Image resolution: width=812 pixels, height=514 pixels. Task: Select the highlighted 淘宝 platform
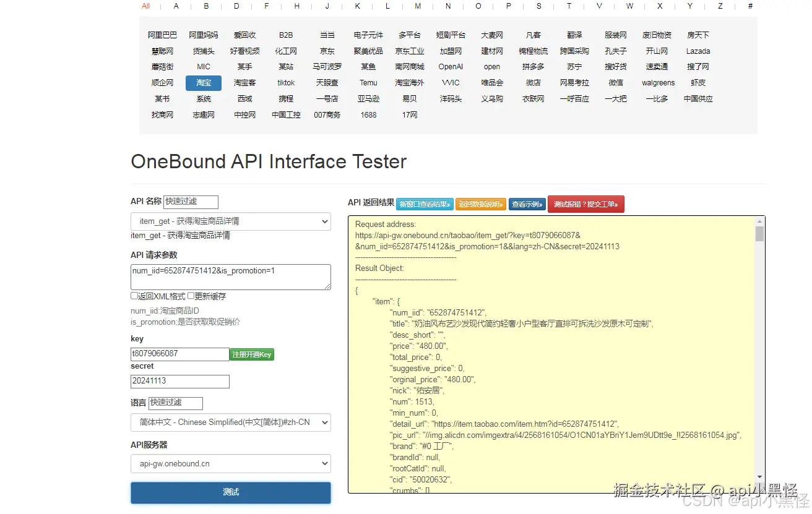204,83
